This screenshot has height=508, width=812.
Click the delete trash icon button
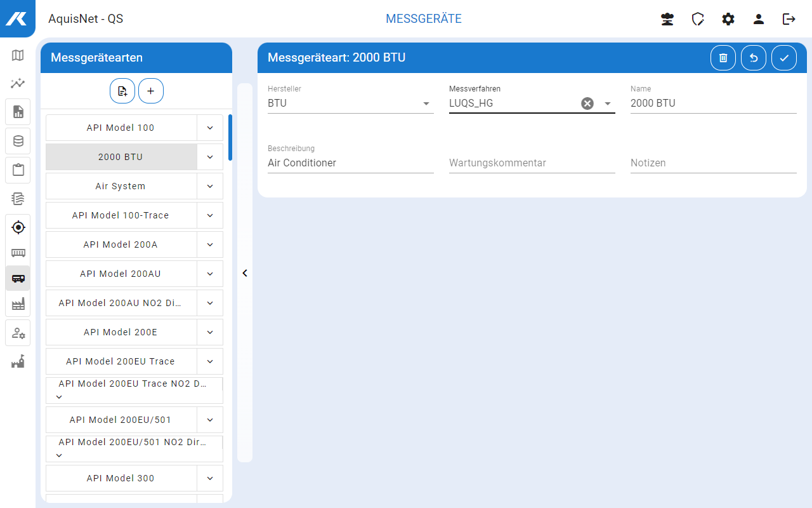click(723, 58)
